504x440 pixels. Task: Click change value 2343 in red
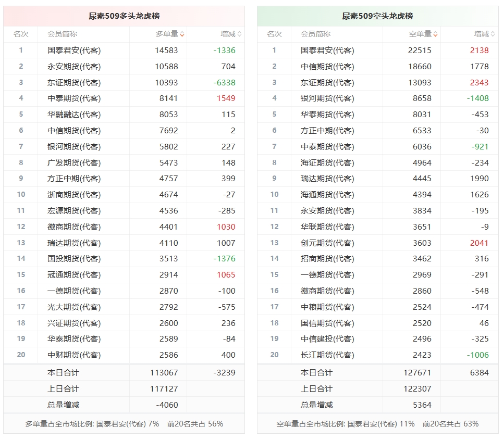click(480, 83)
